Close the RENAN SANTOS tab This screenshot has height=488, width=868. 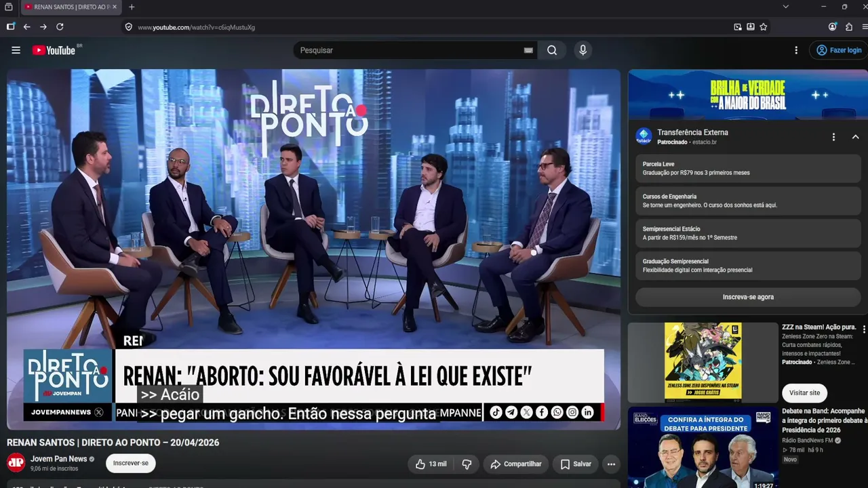(x=115, y=7)
